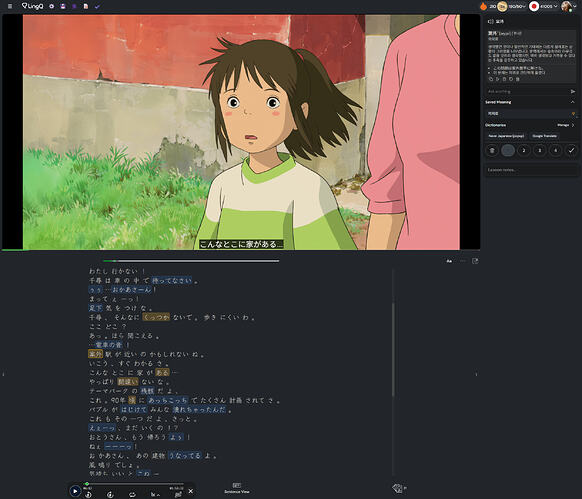Send the Ask anything question
The width and height of the screenshot is (582, 499).
click(x=573, y=91)
